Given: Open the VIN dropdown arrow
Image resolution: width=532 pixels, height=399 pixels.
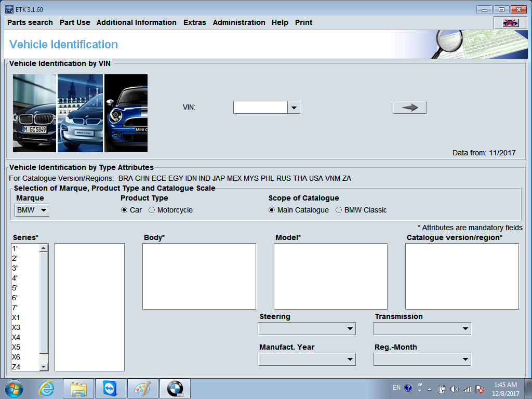Looking at the screenshot, I should 294,108.
